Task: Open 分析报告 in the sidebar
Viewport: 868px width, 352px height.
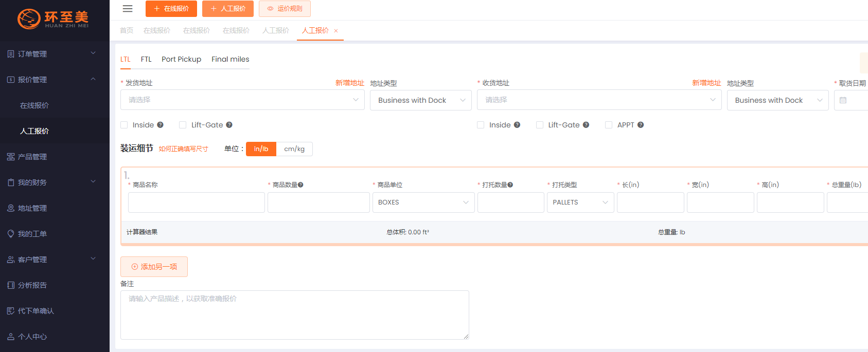Action: coord(32,285)
